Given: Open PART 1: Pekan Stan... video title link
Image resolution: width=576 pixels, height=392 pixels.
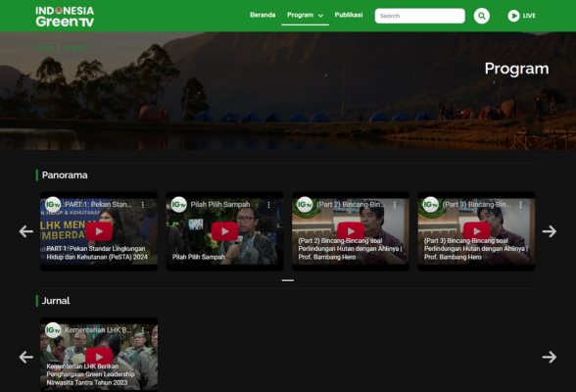Looking at the screenshot, I should [98, 204].
